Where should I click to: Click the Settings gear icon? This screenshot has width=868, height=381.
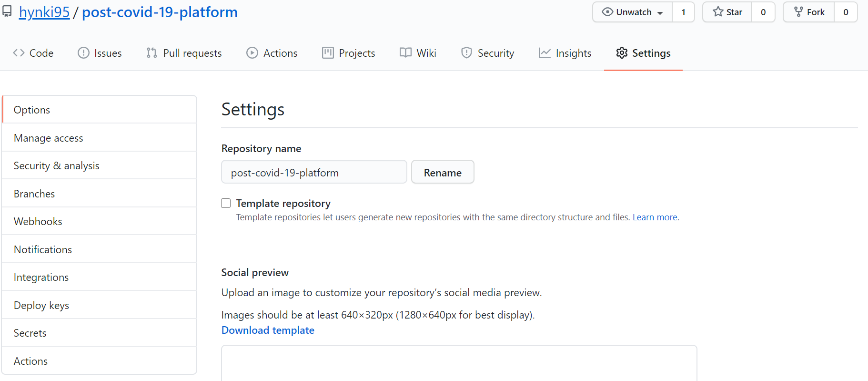[x=622, y=53]
